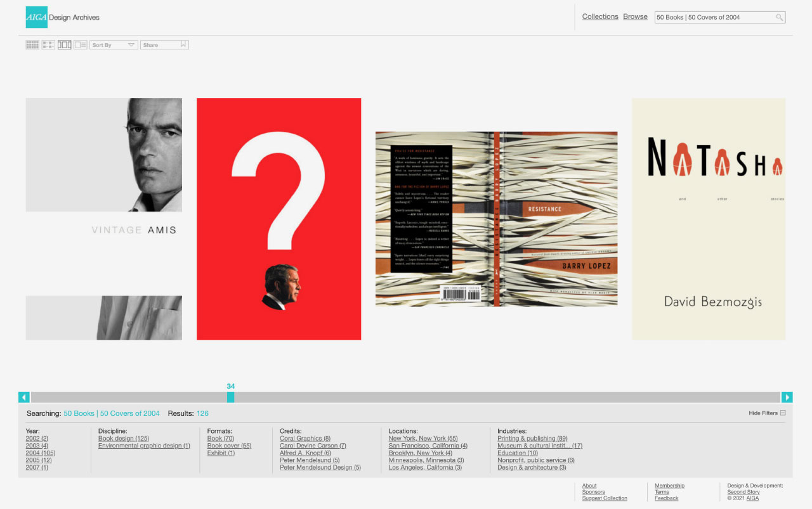Screen dimensions: 812x509
Task: Select the filmstrip view icon
Action: (x=64, y=45)
